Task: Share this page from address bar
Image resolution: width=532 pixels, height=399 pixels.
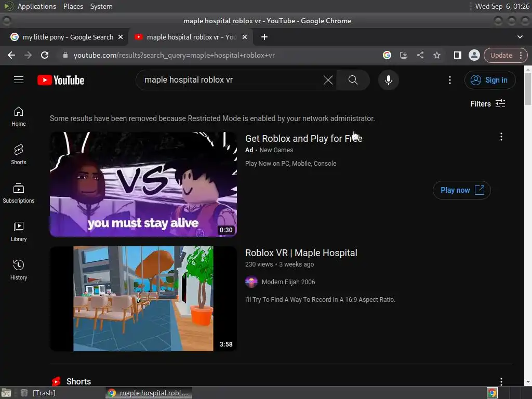Action: [x=420, y=55]
